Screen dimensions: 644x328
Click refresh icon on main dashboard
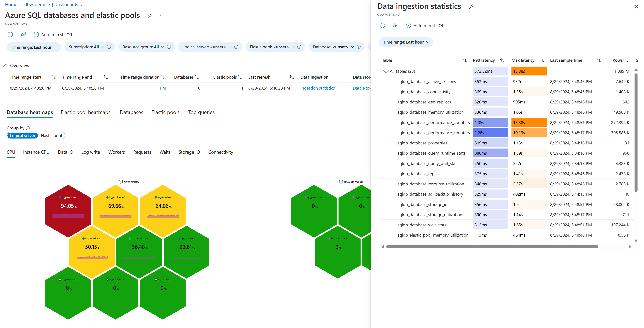(x=10, y=34)
